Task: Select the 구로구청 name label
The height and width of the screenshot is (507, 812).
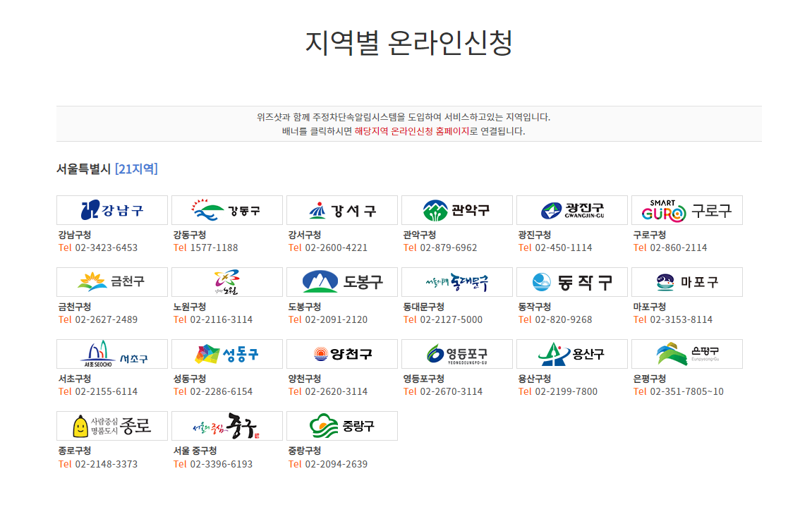Action: click(x=650, y=235)
